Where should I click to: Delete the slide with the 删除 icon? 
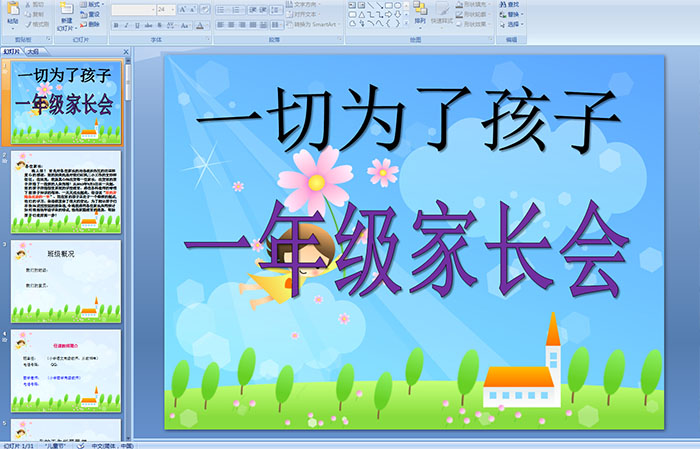(x=84, y=24)
